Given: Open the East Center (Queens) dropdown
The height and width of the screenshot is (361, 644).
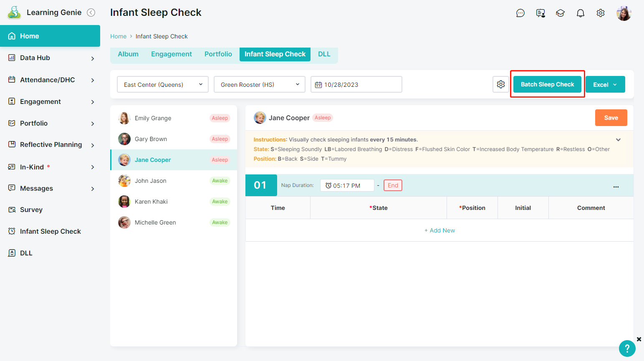Looking at the screenshot, I should point(162,84).
